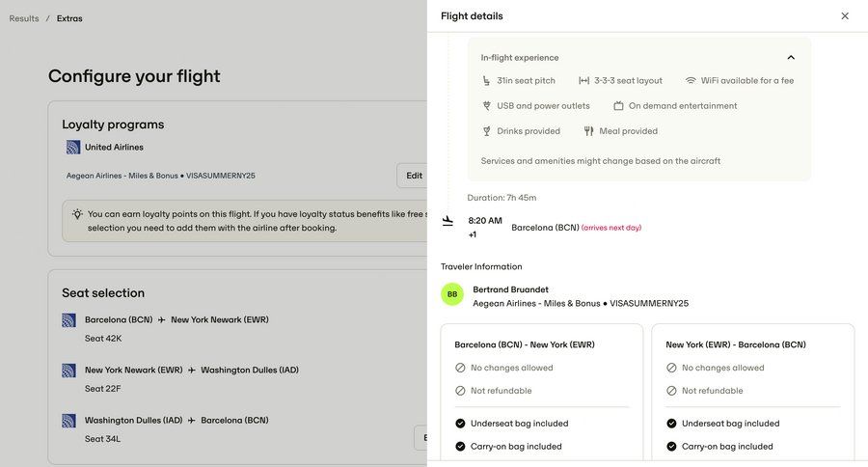Click the BB traveler avatar
Screen dimensions: 868x467
[x=452, y=294]
